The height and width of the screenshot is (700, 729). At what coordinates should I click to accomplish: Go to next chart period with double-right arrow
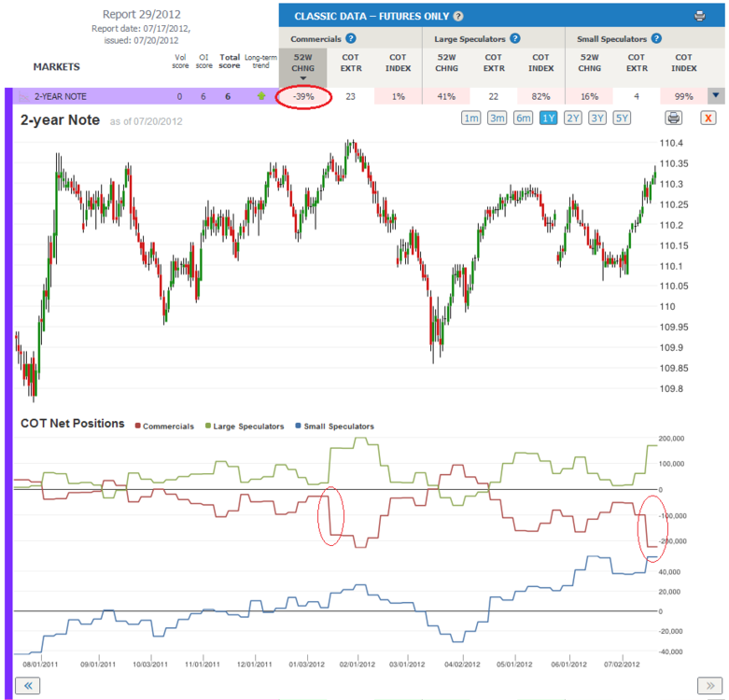pos(710,686)
